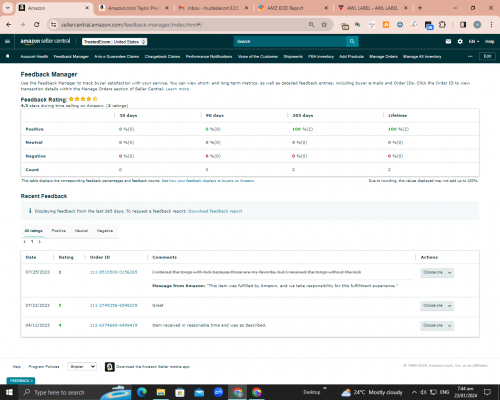
Task: Open Choose one dropdown for 07/25/2023 feedback
Action: [437, 272]
